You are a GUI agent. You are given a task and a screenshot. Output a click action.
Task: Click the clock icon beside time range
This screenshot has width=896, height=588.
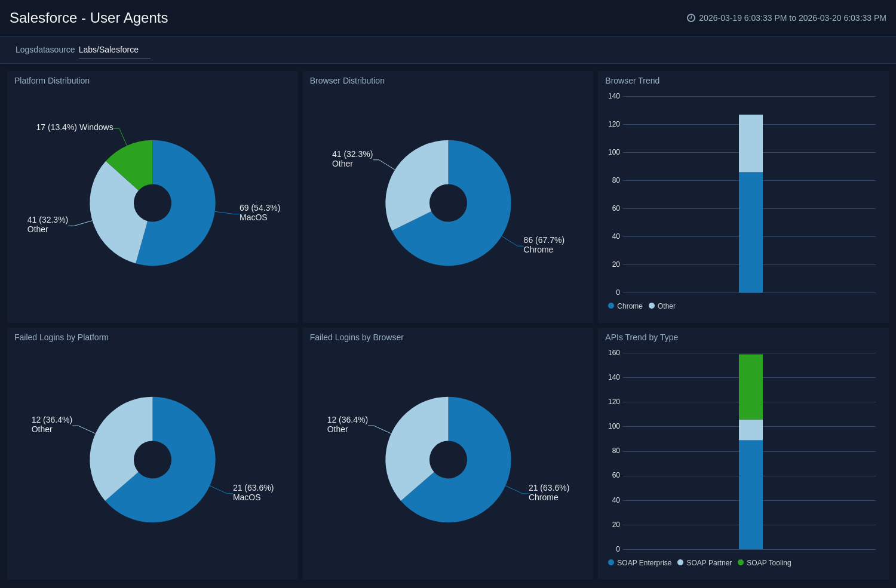tap(691, 18)
